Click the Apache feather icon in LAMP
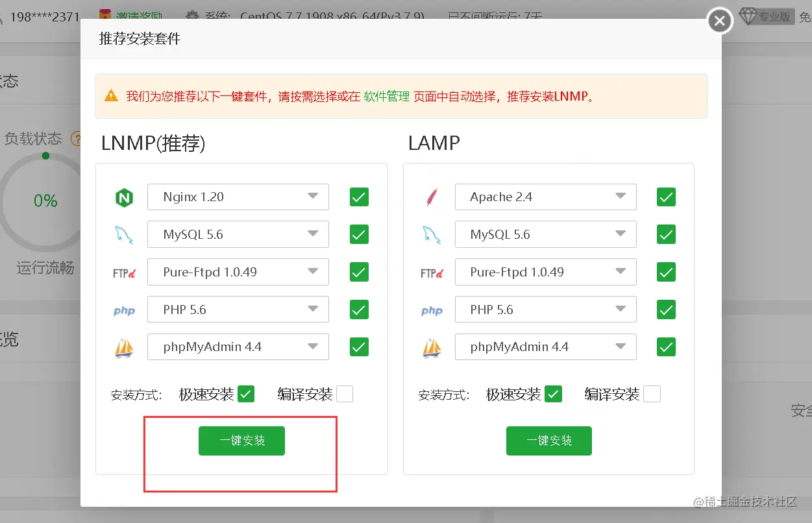 coord(431,197)
